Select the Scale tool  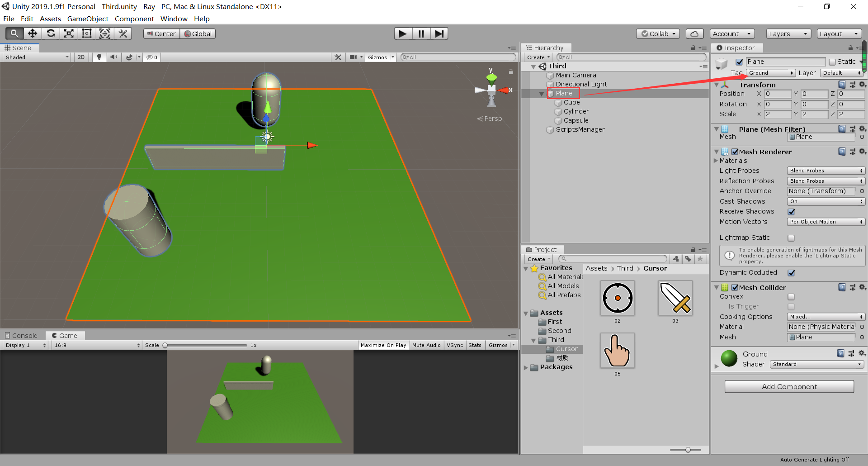[x=68, y=33]
